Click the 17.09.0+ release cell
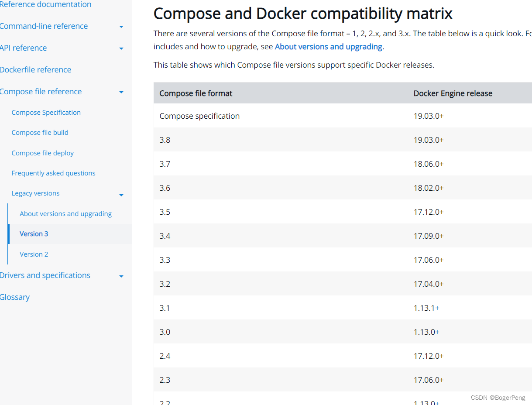Screen dimensions: 532x405 click(429, 236)
